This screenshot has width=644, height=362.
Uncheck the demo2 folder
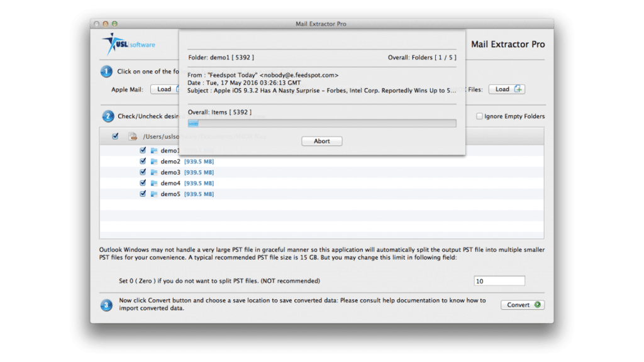pyautogui.click(x=143, y=161)
